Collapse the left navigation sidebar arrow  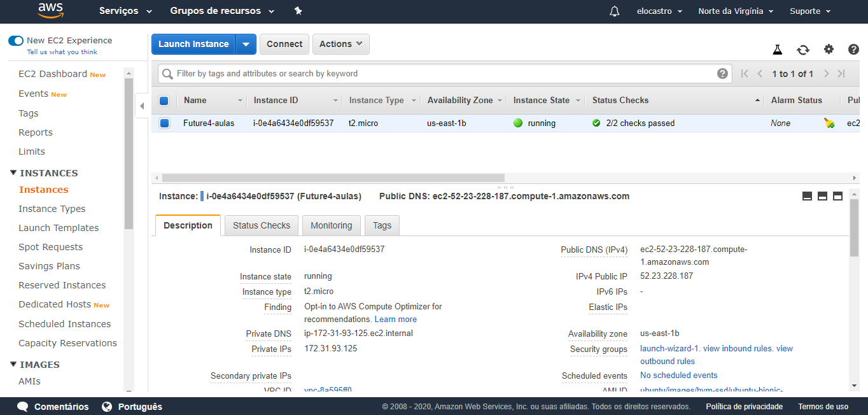click(x=143, y=106)
